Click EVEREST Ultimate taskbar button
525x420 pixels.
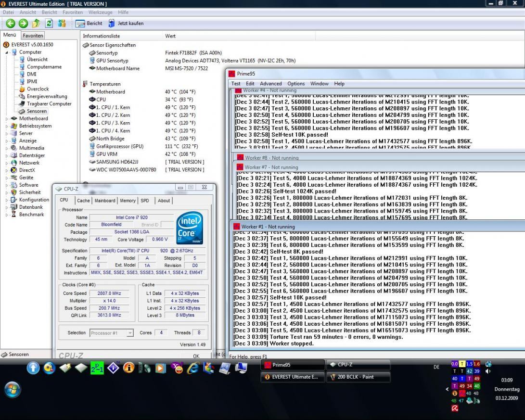point(293,377)
